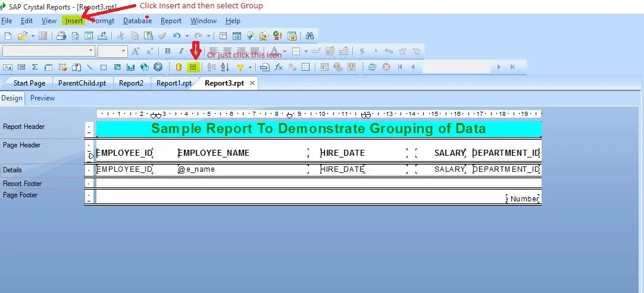Expand the Undo history dropdown arrow
This screenshot has width=644, height=293.
(x=187, y=36)
